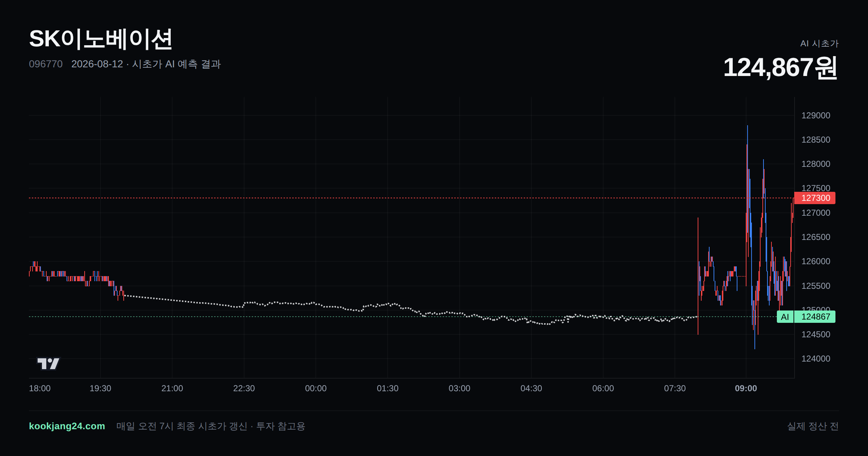Click the red 127300 price tag
Image resolution: width=868 pixels, height=456 pixels.
pos(814,198)
